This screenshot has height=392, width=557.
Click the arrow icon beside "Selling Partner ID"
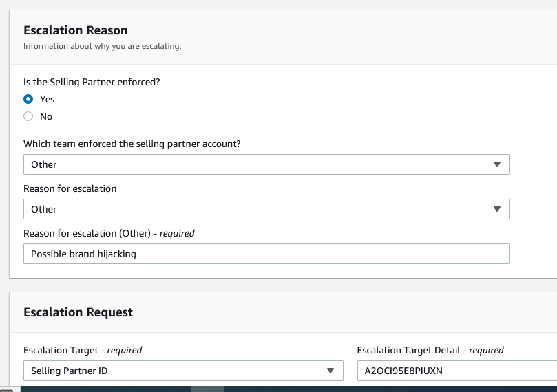(x=330, y=371)
